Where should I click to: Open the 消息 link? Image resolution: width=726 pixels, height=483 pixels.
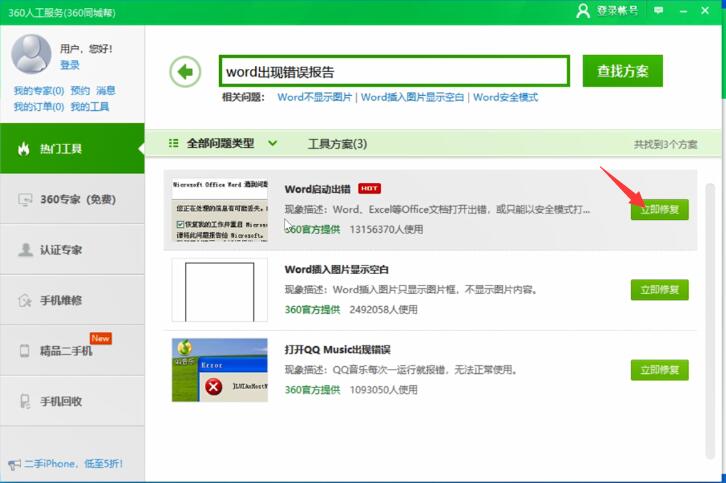click(x=106, y=90)
